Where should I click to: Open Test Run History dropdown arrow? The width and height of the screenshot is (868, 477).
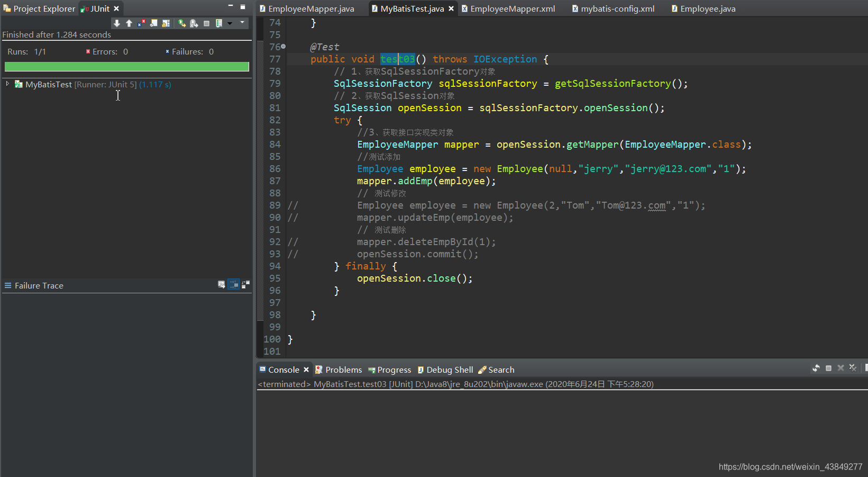230,23
